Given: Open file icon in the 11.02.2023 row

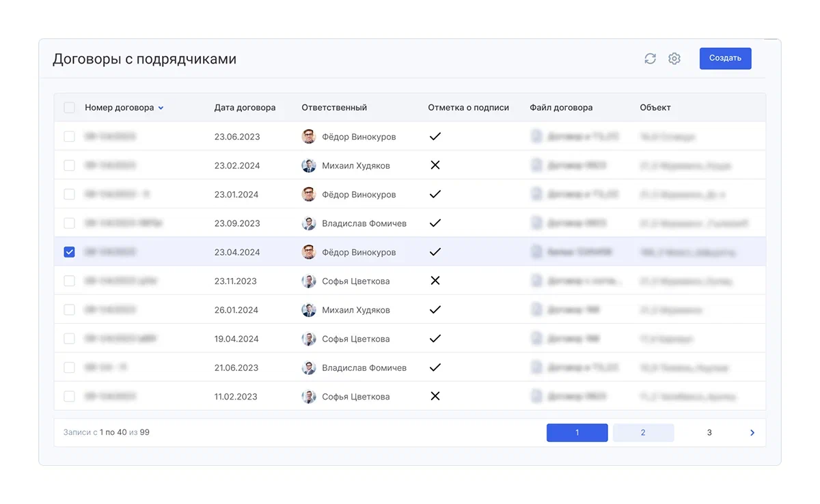Looking at the screenshot, I should click(x=536, y=396).
